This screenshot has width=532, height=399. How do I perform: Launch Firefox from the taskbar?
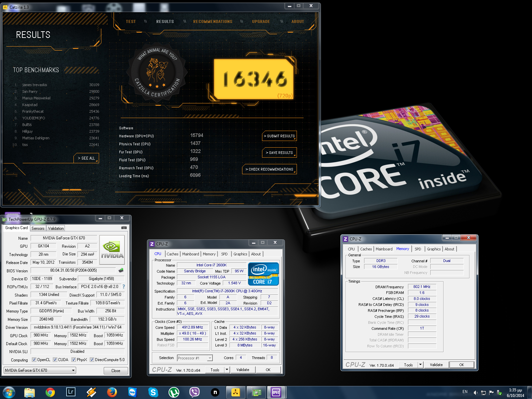(x=112, y=392)
